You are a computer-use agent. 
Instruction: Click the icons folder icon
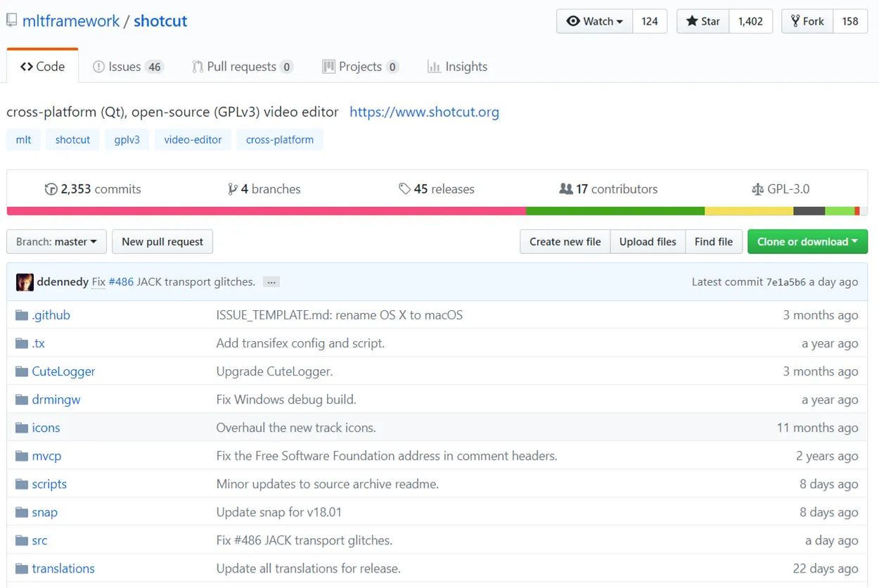point(21,428)
